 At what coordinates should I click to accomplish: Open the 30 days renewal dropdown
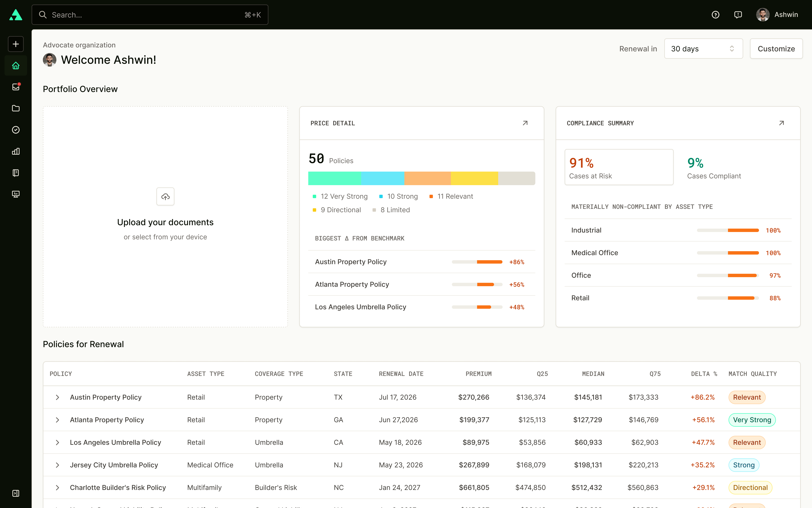[x=703, y=49]
